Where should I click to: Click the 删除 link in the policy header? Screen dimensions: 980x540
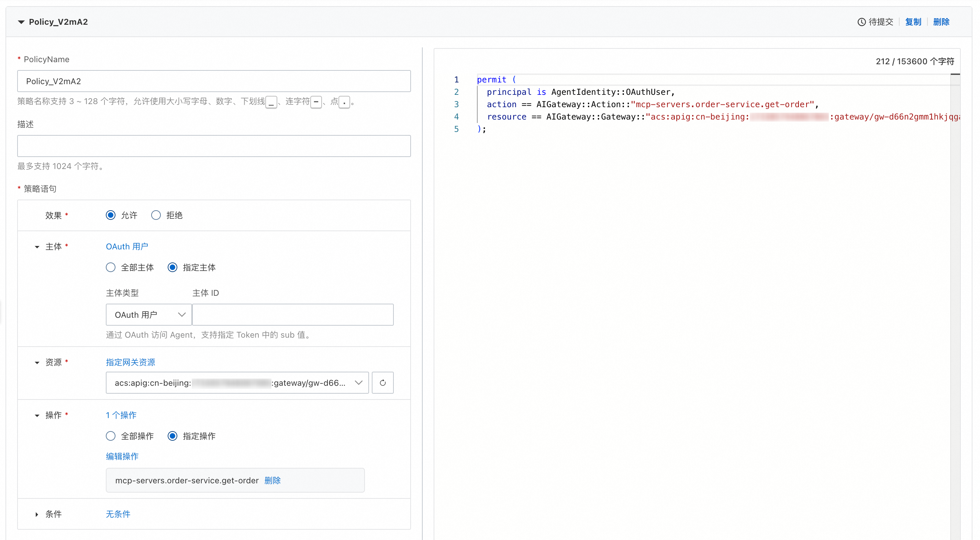click(941, 22)
